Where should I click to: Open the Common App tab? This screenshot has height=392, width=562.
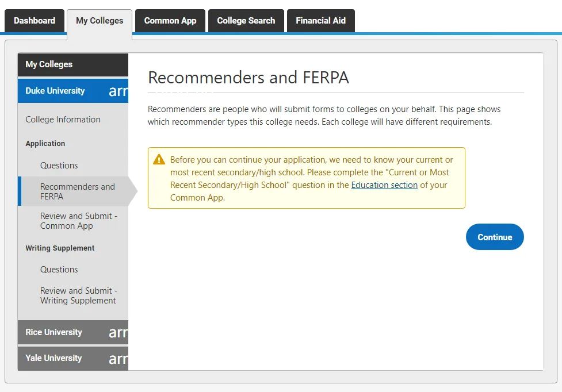pyautogui.click(x=170, y=21)
